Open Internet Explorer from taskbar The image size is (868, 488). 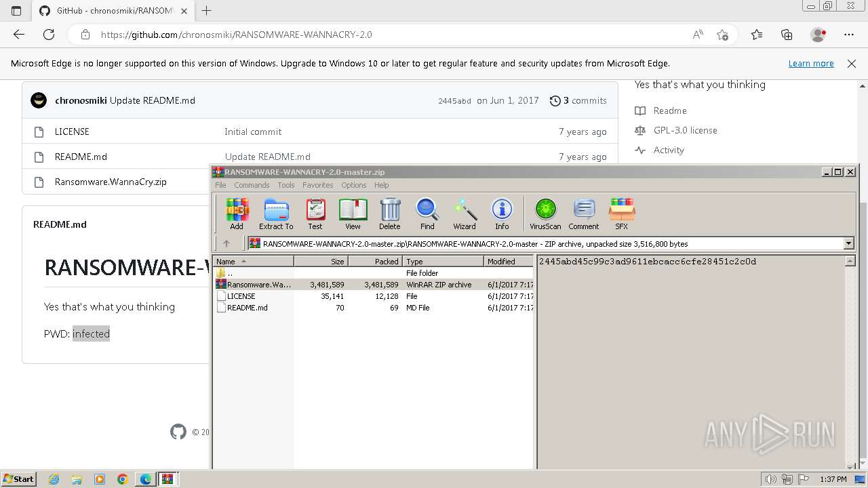coord(54,479)
